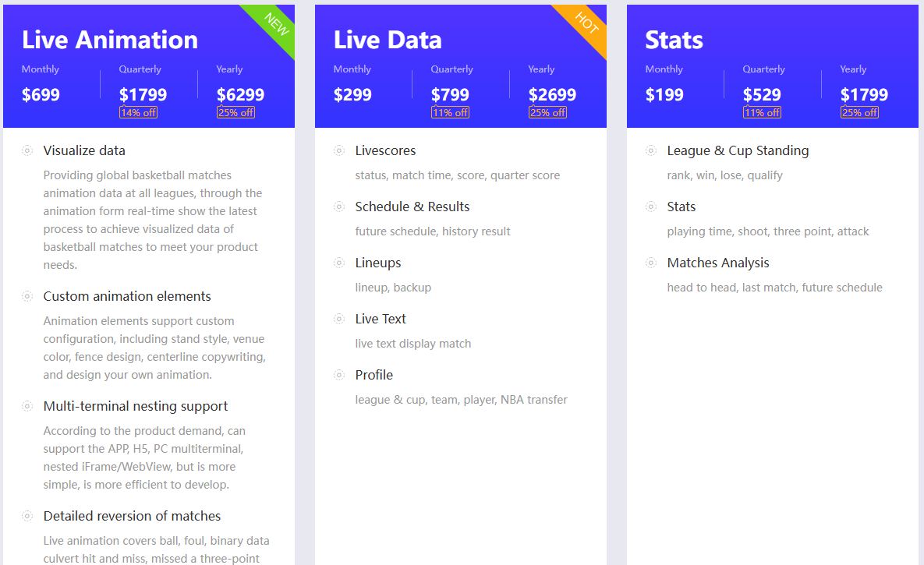924x565 pixels.
Task: Click the bullet icon next to Livescores
Action: click(x=339, y=150)
